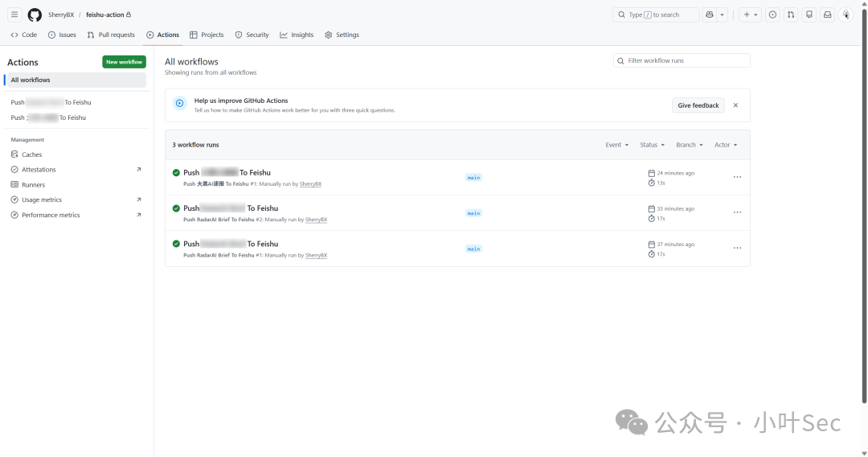
Task: Click success check icon of 37 minutes run
Action: 176,244
